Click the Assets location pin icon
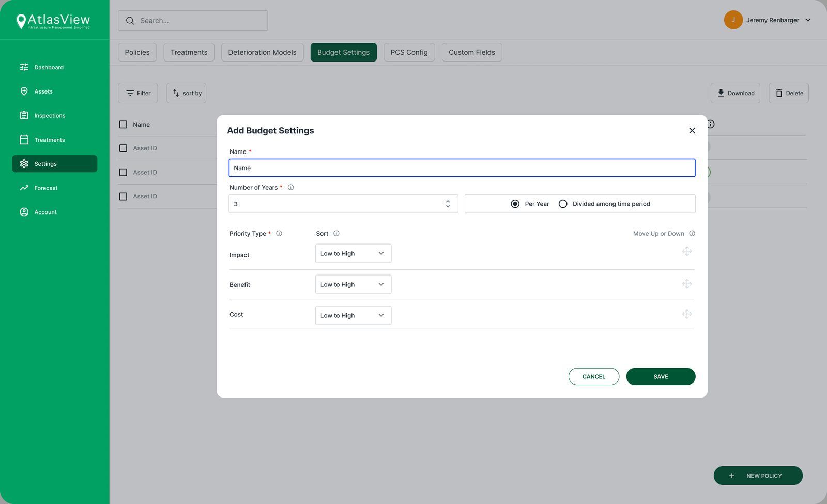 pyautogui.click(x=24, y=91)
